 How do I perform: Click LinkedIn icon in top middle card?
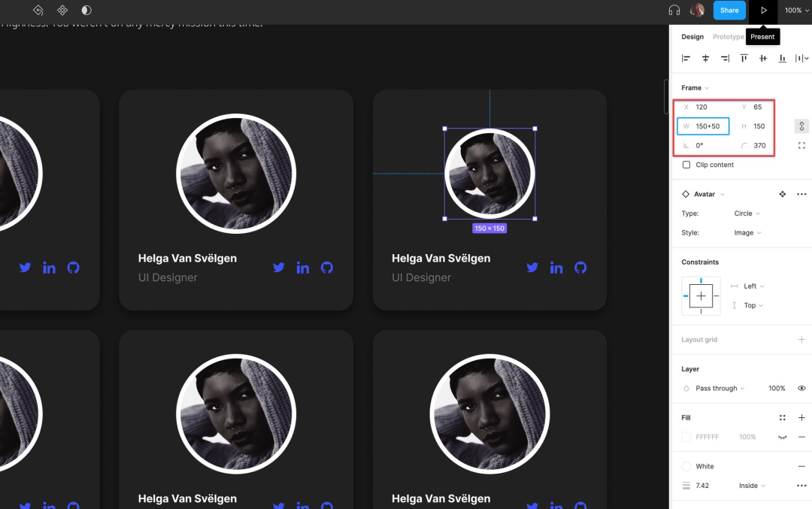pyautogui.click(x=303, y=268)
